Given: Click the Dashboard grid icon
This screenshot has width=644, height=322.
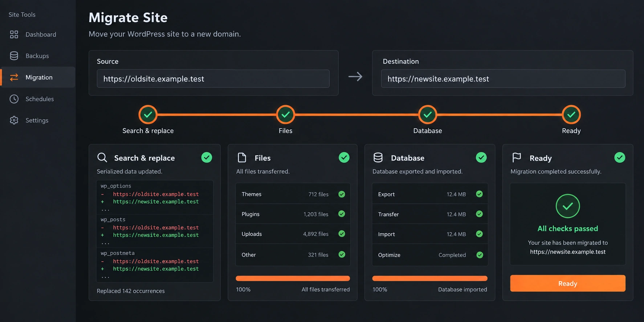Looking at the screenshot, I should point(14,34).
